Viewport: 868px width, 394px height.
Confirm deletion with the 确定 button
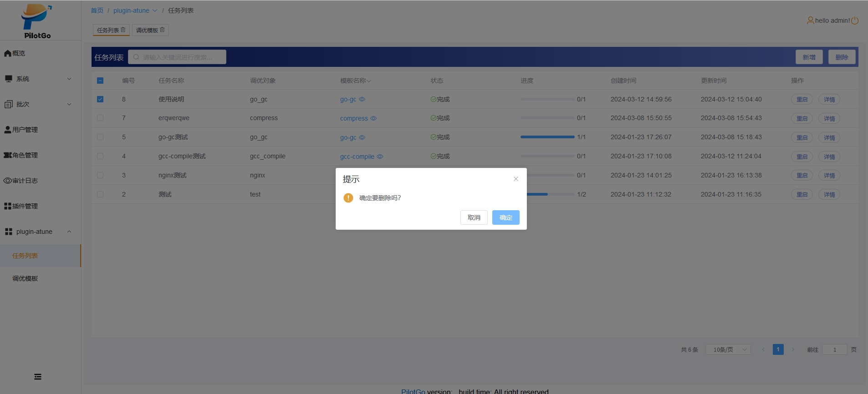(505, 217)
